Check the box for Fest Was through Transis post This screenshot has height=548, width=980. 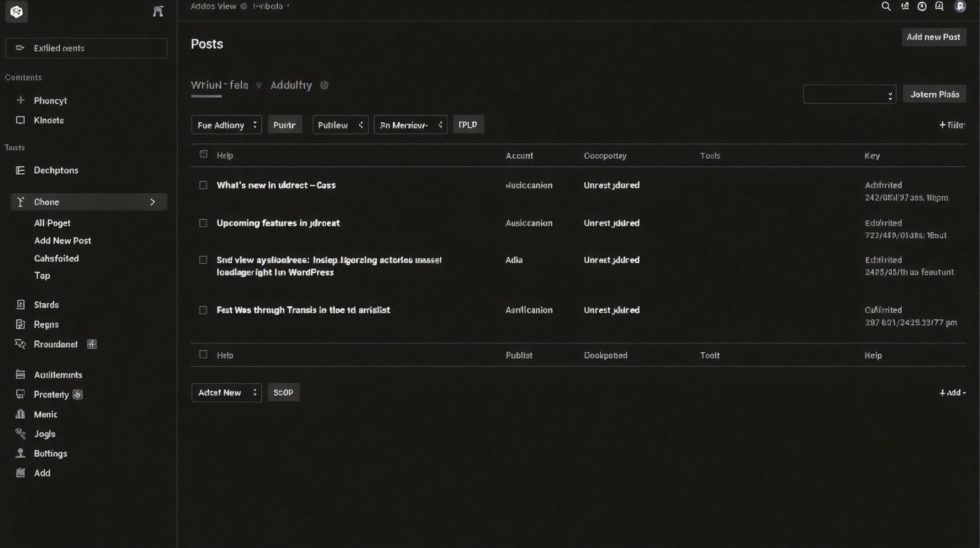click(x=203, y=310)
